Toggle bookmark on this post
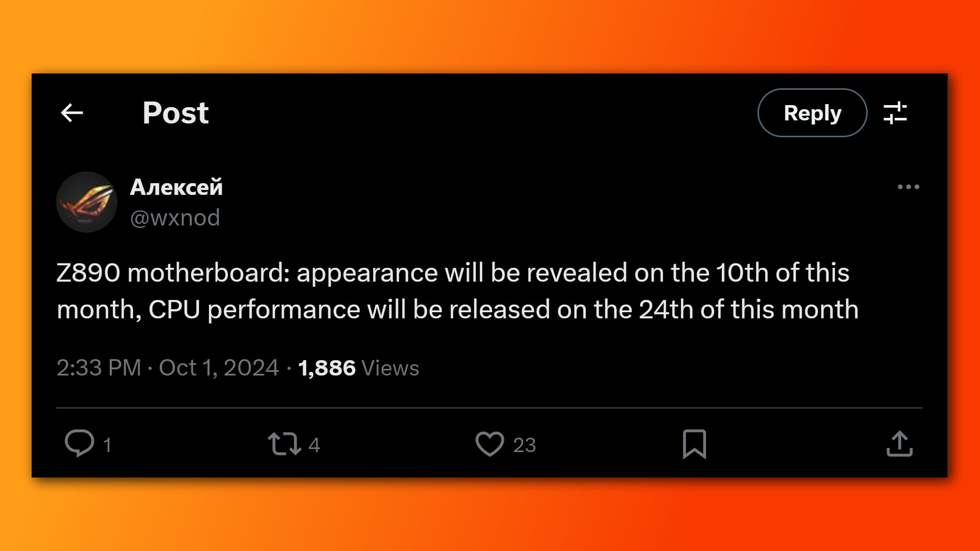Screen dimensions: 980x551 point(694,444)
